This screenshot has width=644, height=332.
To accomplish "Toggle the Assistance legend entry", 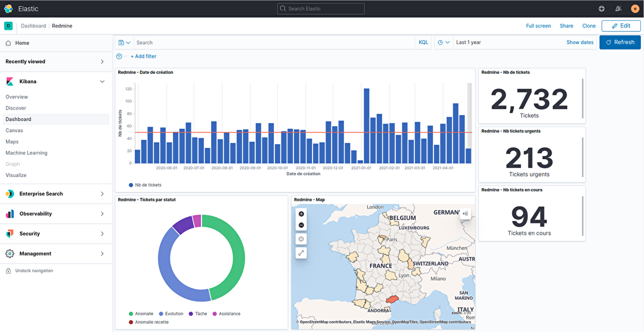I will coord(227,314).
